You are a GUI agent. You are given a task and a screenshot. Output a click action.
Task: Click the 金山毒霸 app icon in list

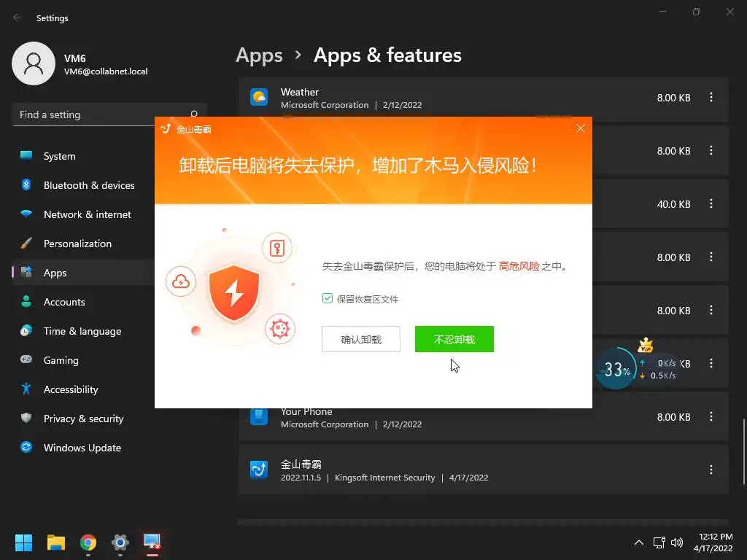(x=259, y=470)
